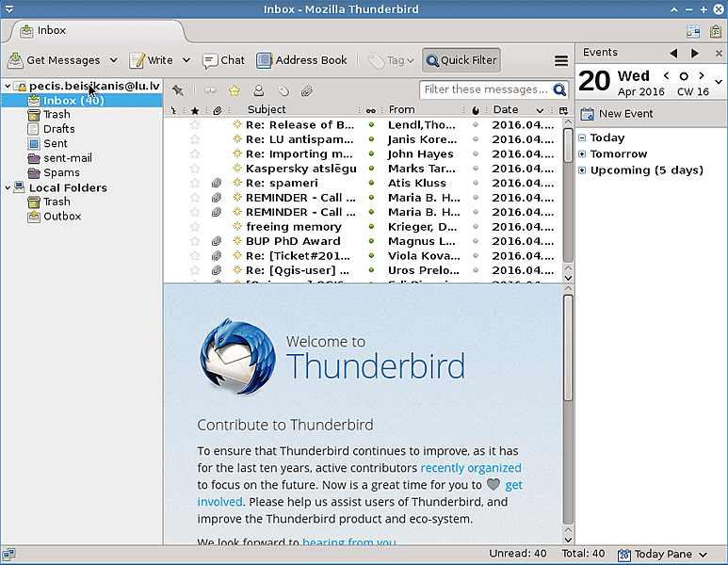Open the Write button dropdown arrow
The height and width of the screenshot is (565, 728).
coord(186,60)
